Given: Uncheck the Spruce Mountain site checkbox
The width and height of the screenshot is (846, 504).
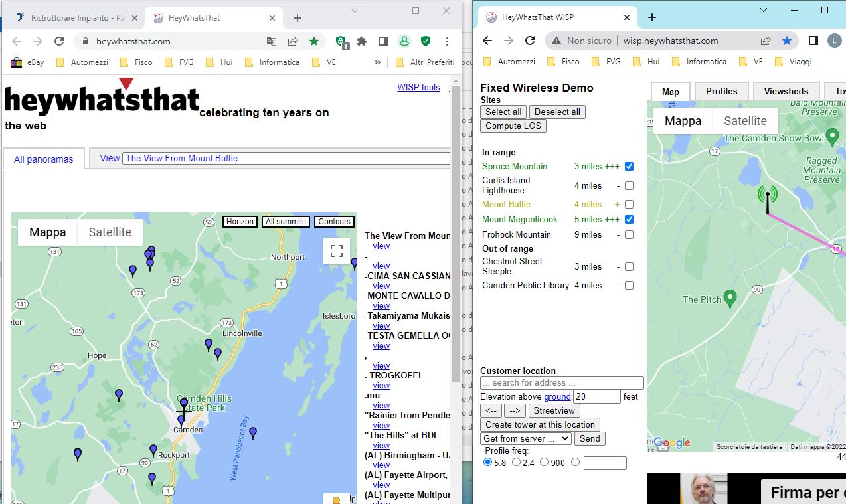Looking at the screenshot, I should click(x=629, y=166).
